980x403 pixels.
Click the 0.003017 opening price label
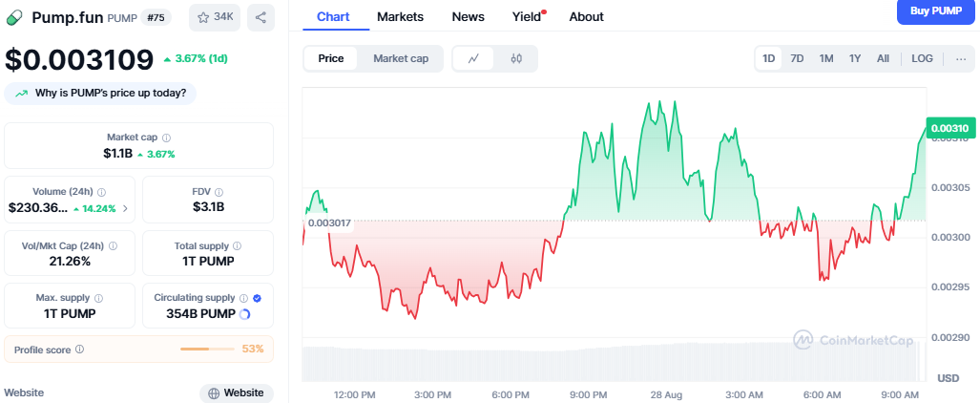[x=329, y=223]
